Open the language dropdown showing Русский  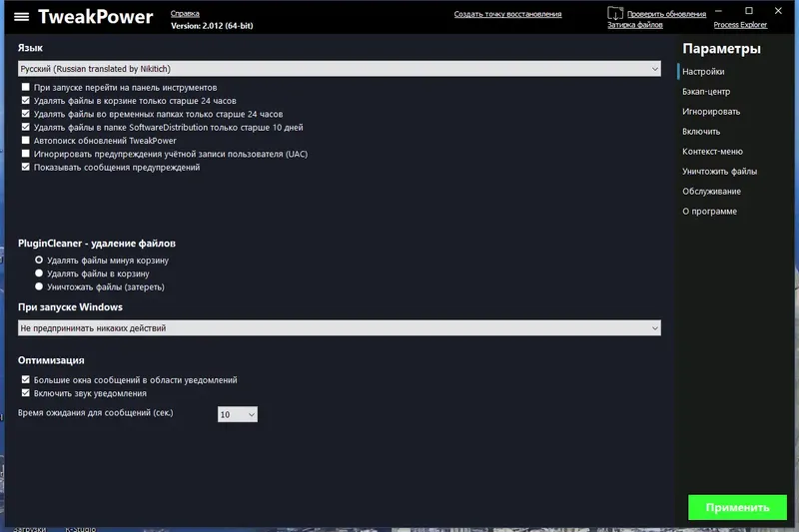click(x=340, y=69)
